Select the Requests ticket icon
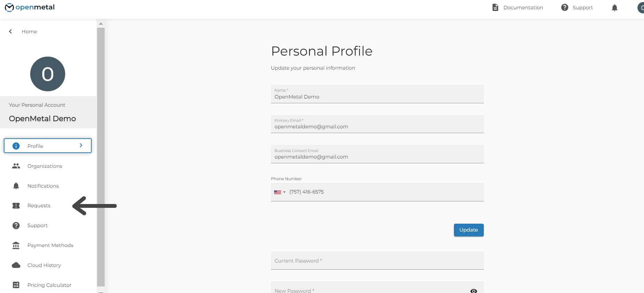644x293 pixels. pos(16,205)
